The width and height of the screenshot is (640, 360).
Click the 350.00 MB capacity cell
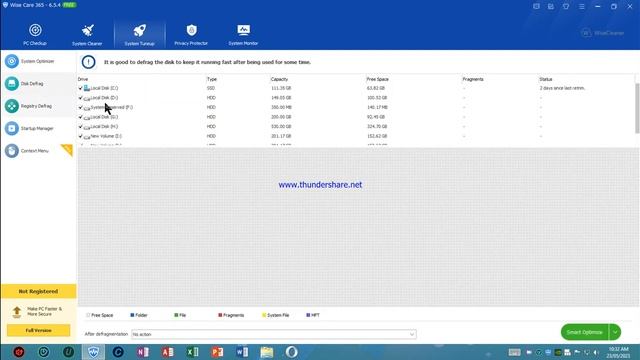tap(281, 107)
